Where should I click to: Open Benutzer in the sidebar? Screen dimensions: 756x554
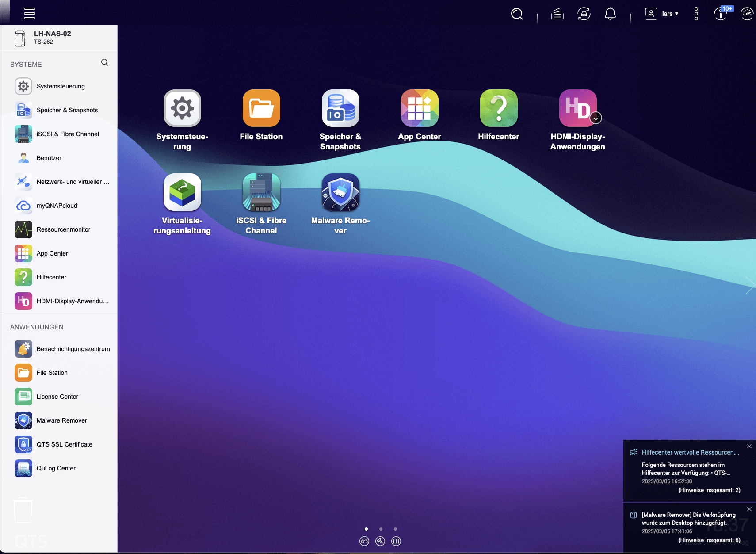[x=59, y=158]
